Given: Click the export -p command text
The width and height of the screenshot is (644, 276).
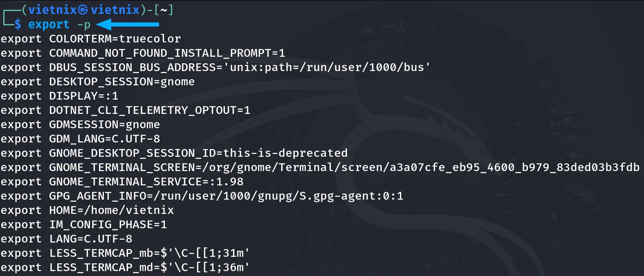Looking at the screenshot, I should (x=59, y=24).
